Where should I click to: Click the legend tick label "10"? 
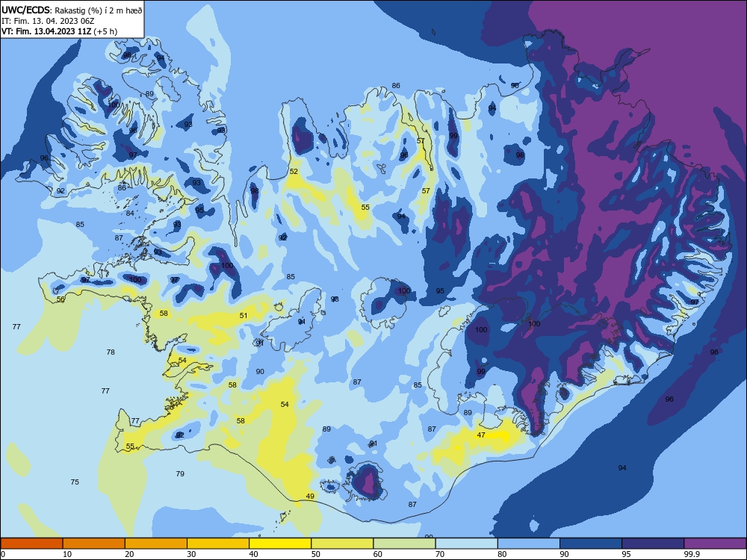67,554
